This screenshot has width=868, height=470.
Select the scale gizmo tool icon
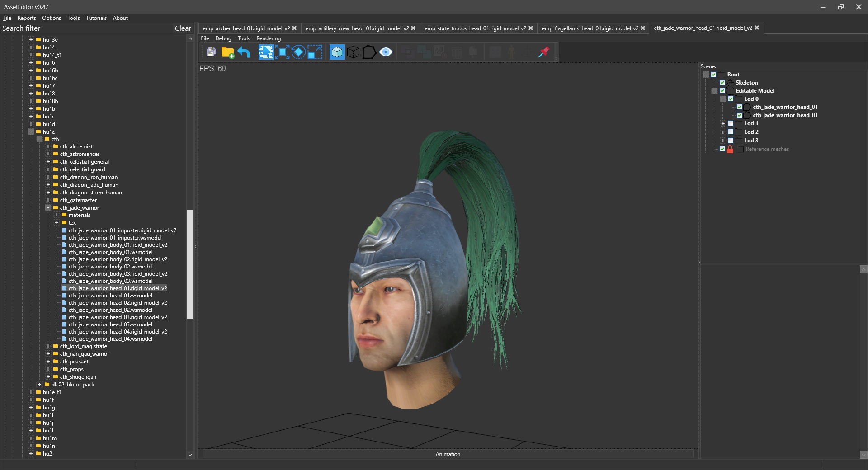315,52
